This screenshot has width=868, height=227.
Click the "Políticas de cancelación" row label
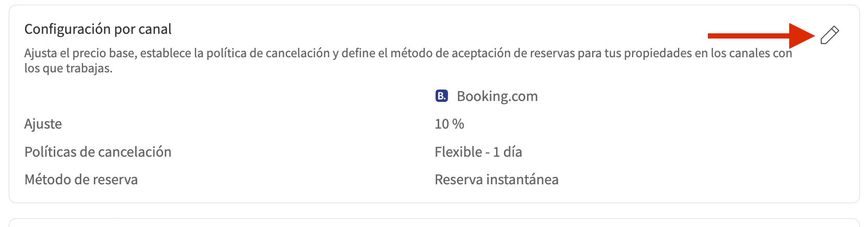(98, 152)
